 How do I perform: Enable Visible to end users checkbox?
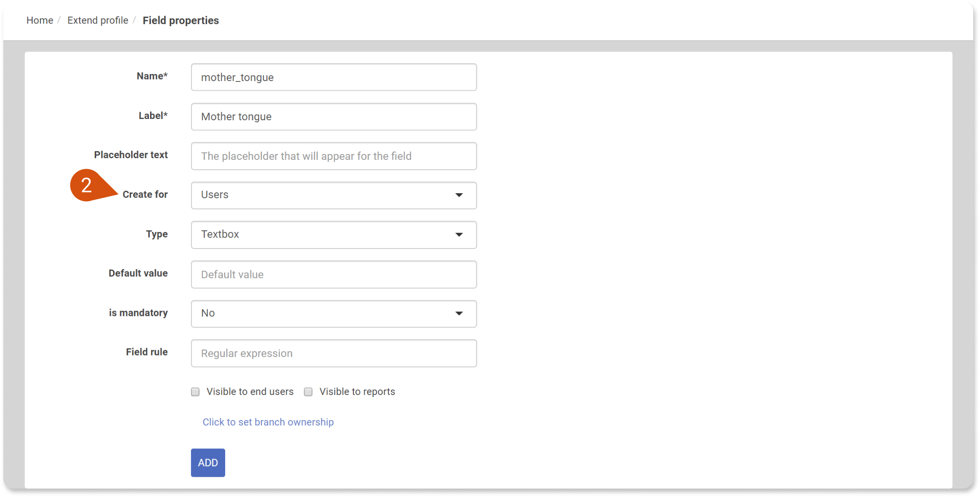click(195, 392)
